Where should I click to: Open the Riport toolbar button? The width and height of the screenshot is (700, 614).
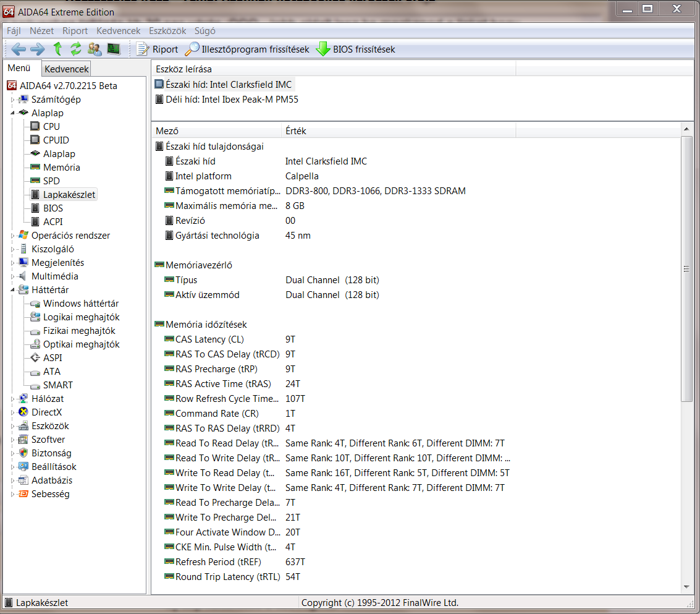click(x=157, y=49)
